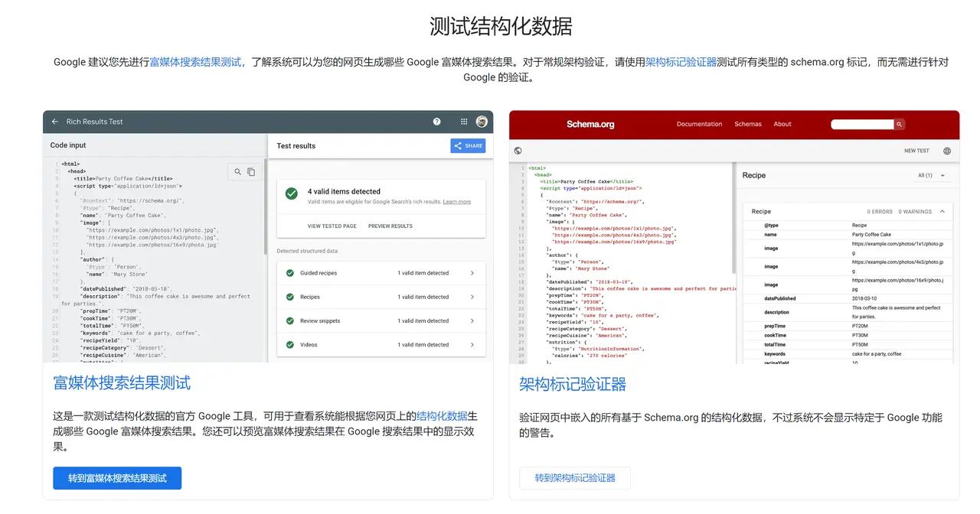980x514 pixels.
Task: Click the blue SHARE button in Test results
Action: (x=468, y=145)
